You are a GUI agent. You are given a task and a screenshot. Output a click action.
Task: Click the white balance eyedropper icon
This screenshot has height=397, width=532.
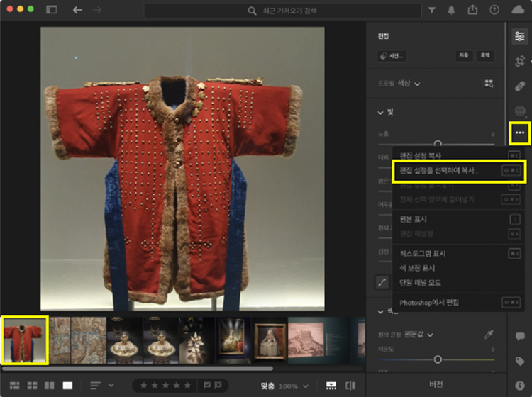[489, 334]
